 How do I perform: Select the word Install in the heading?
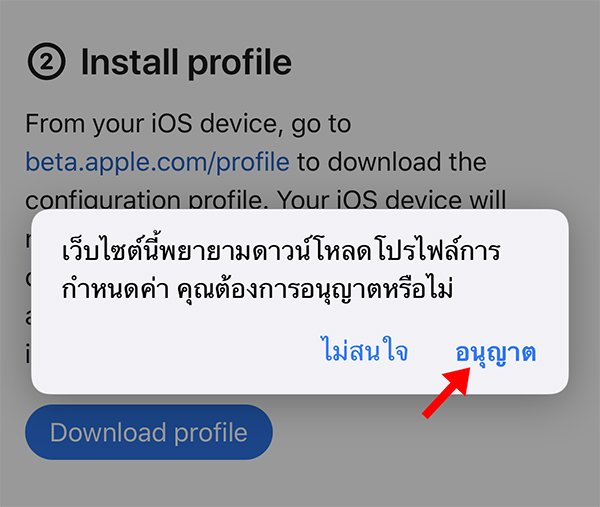pyautogui.click(x=129, y=62)
